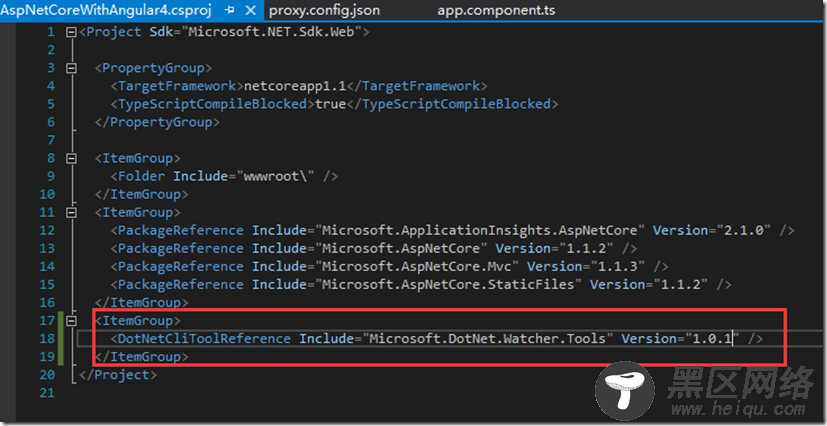Pin the AspNetCoreWithAngular4.csproj tab
This screenshot has height=426, width=827.
click(230, 10)
